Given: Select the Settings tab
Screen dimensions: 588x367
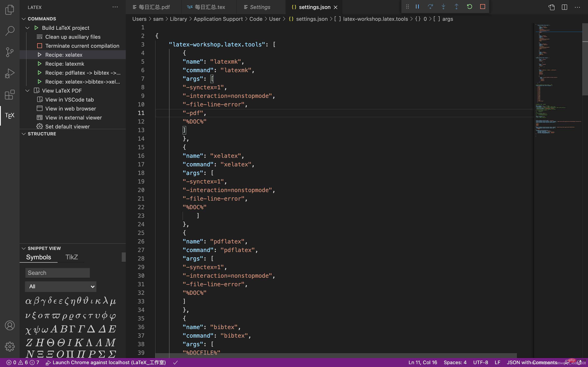Looking at the screenshot, I should (x=260, y=7).
